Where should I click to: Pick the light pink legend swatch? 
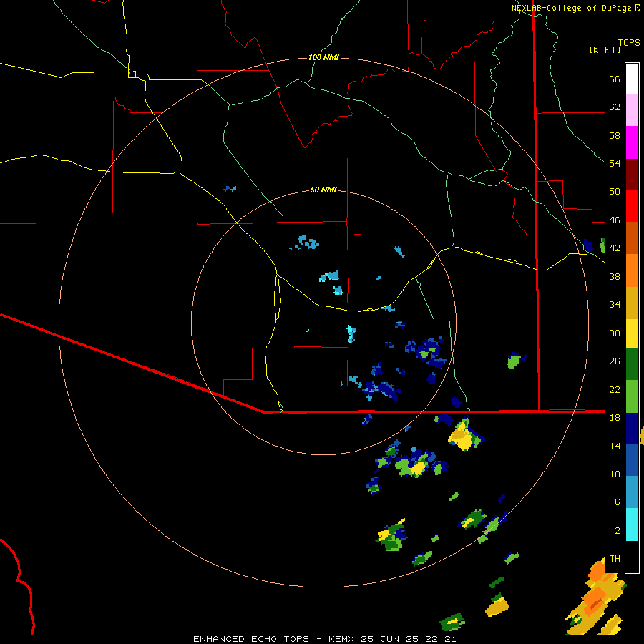tap(632, 110)
